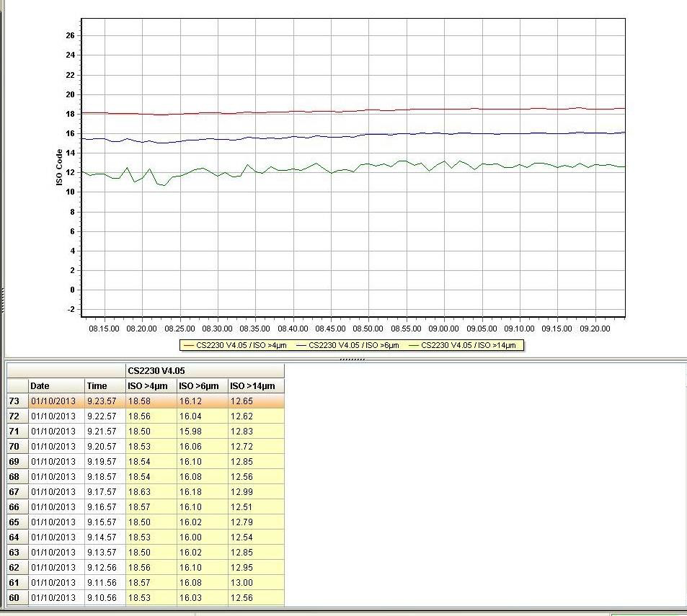Viewport: 687px width, 616px height.
Task: Select row number 60 header
Action: (x=17, y=598)
